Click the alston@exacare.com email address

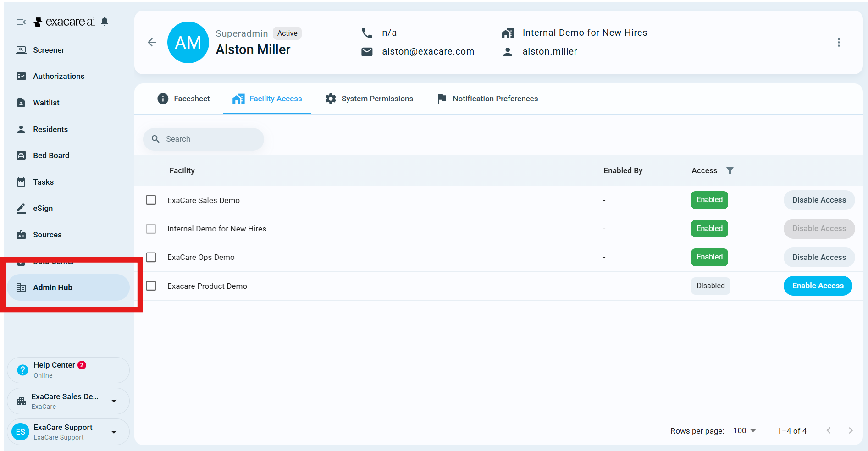point(428,51)
